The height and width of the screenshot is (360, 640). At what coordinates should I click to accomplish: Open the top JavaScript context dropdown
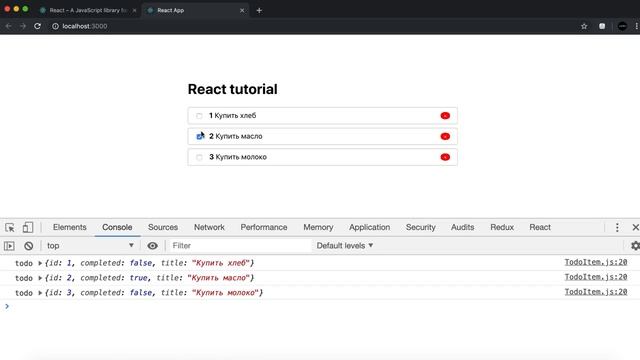coord(90,246)
